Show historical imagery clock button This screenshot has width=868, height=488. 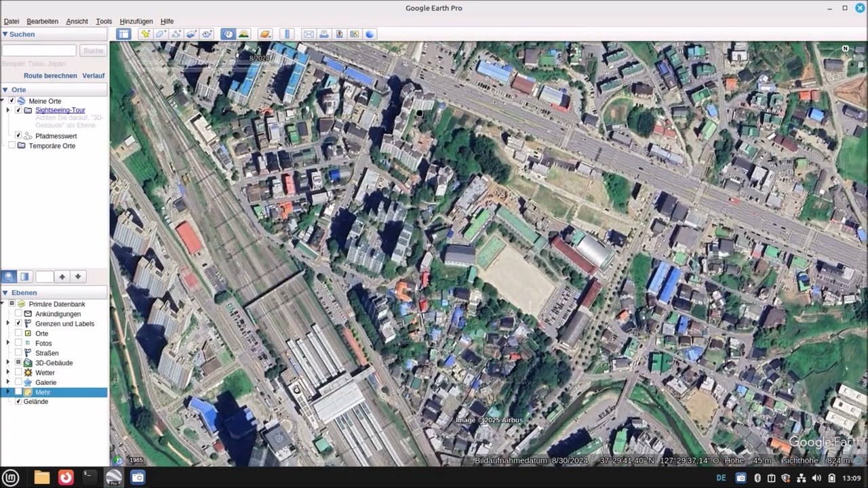tap(228, 34)
